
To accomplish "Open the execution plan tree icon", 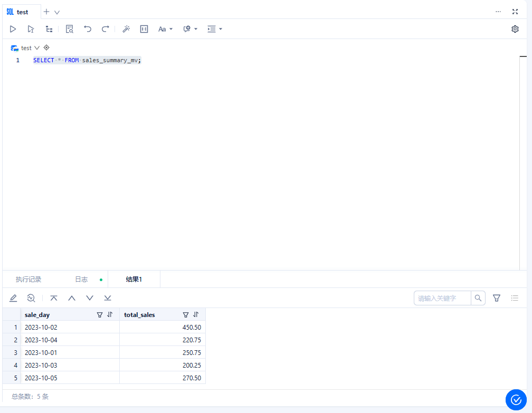I will click(x=49, y=29).
